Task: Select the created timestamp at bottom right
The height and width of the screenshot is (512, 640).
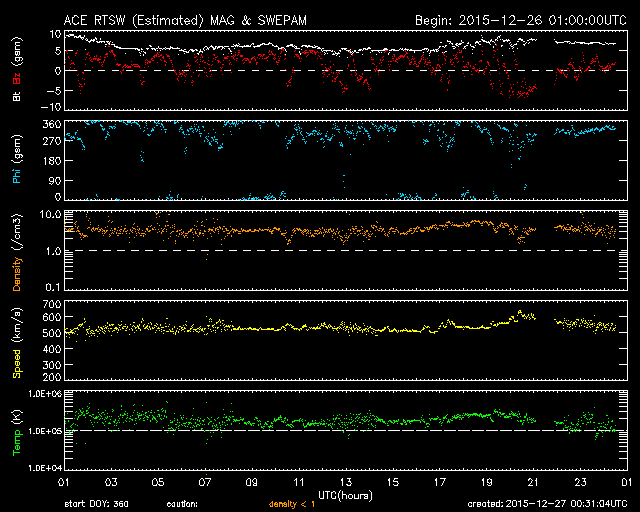Action: tap(550, 504)
